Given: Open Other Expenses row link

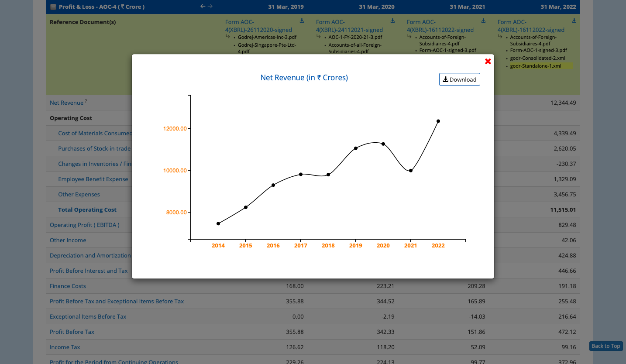Looking at the screenshot, I should [x=79, y=195].
